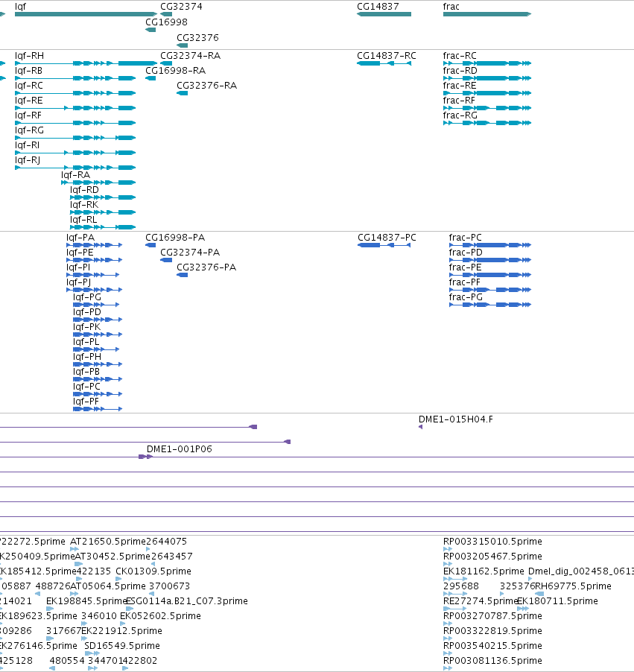This screenshot has height=672, width=634.
Task: Select EST SD16549.5prime
Action: pos(92,653)
